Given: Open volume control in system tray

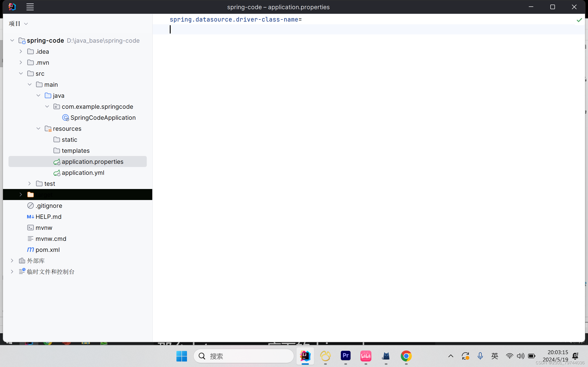Looking at the screenshot, I should pos(520,356).
